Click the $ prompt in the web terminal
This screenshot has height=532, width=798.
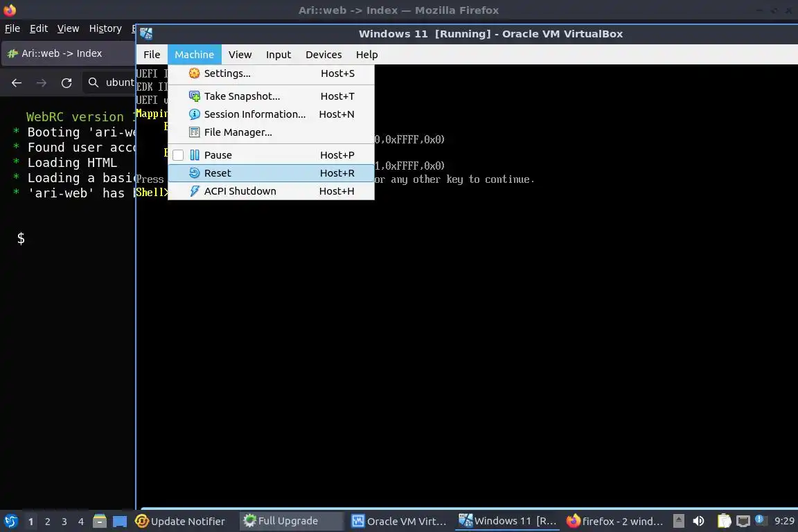point(21,238)
